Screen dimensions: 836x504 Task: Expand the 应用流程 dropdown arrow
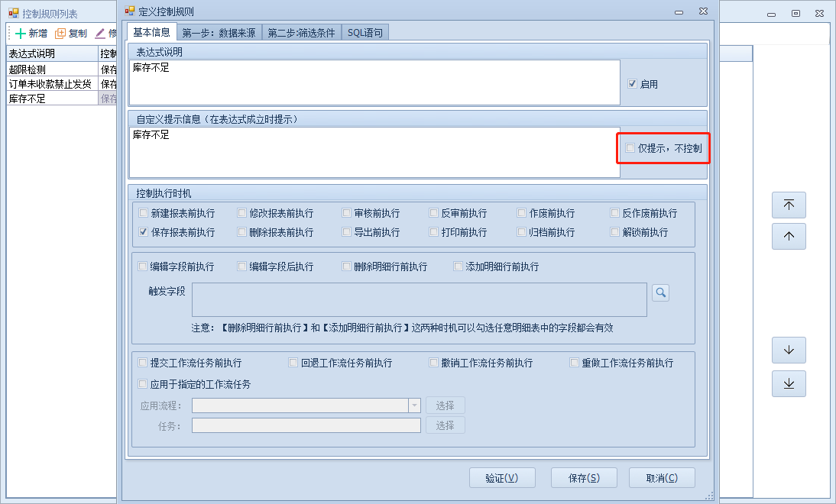tap(415, 405)
